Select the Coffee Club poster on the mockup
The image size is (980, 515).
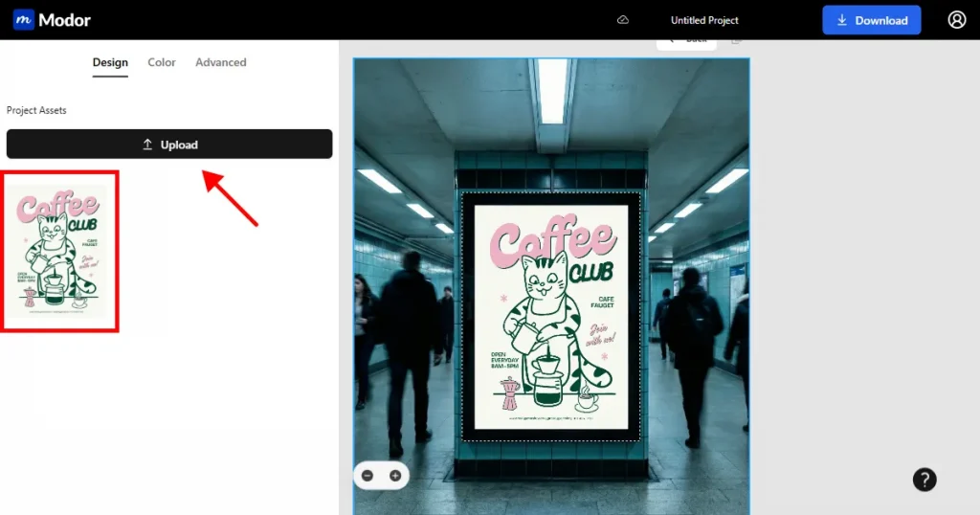(x=551, y=316)
